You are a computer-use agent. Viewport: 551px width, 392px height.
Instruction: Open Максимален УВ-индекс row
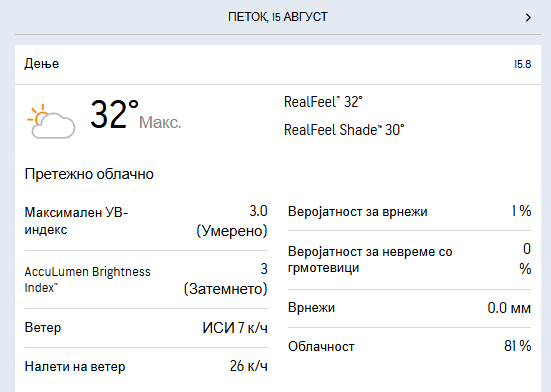[x=146, y=221]
